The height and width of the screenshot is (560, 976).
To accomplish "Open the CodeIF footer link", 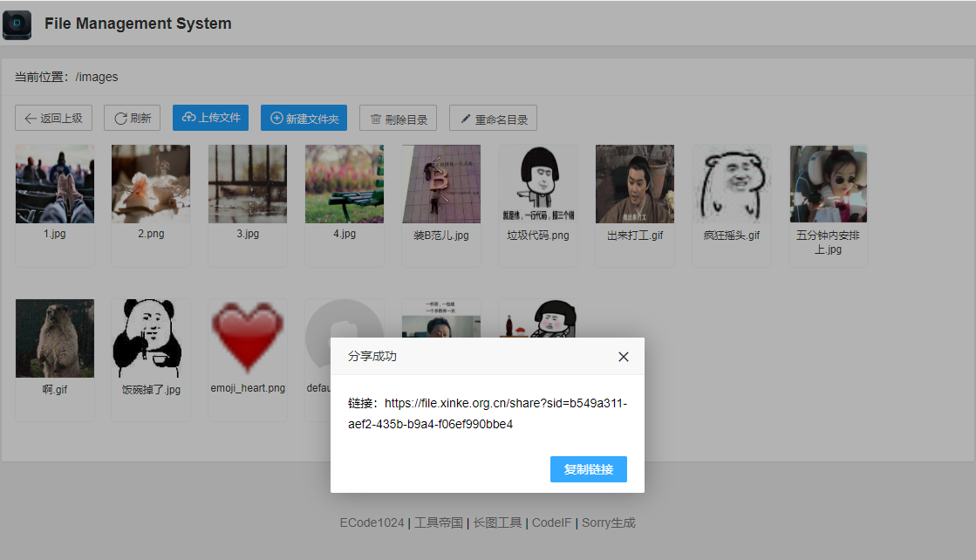I will (x=551, y=522).
